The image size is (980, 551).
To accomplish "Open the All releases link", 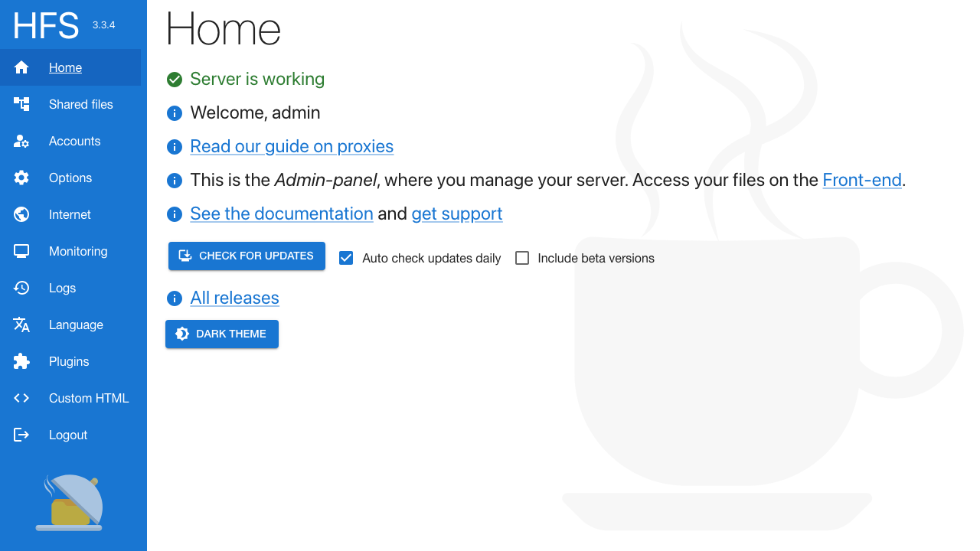I will point(235,298).
